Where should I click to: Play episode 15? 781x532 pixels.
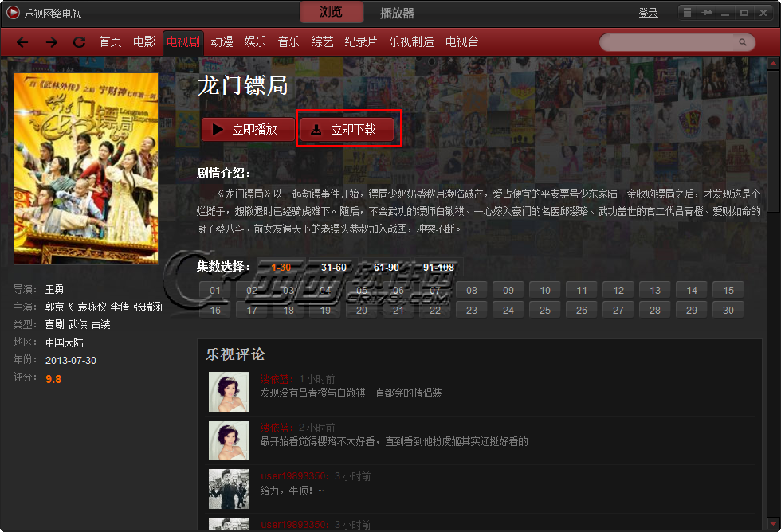[x=728, y=290]
